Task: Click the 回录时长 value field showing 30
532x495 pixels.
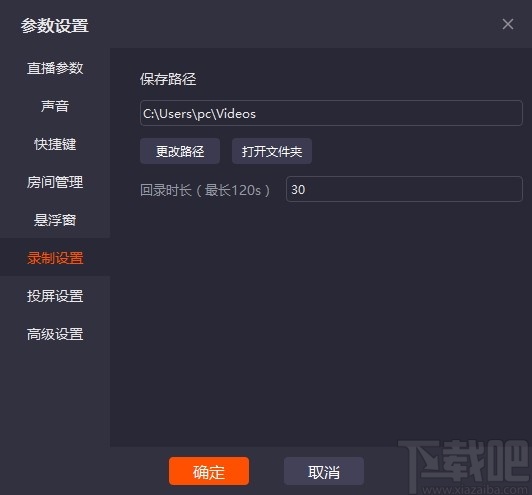Action: coord(404,189)
